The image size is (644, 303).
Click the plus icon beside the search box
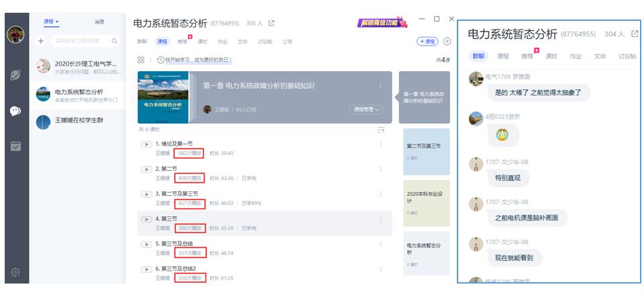coord(41,42)
